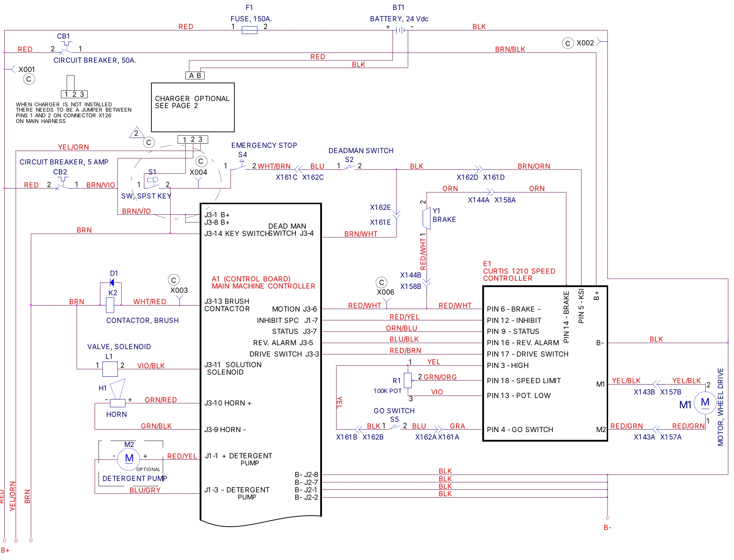This screenshot has width=734, height=560.
Task: Select the PIN 17 - DRIVE SWITCH text
Action: 527,354
